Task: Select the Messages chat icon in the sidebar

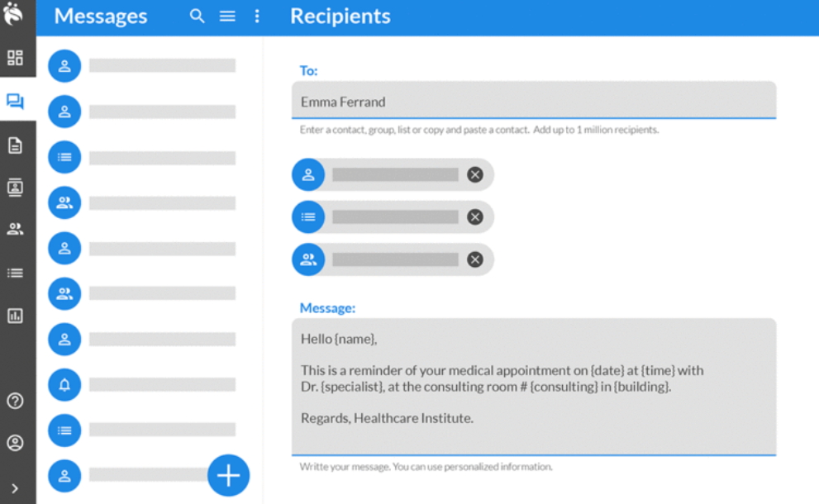Action: coord(15,102)
